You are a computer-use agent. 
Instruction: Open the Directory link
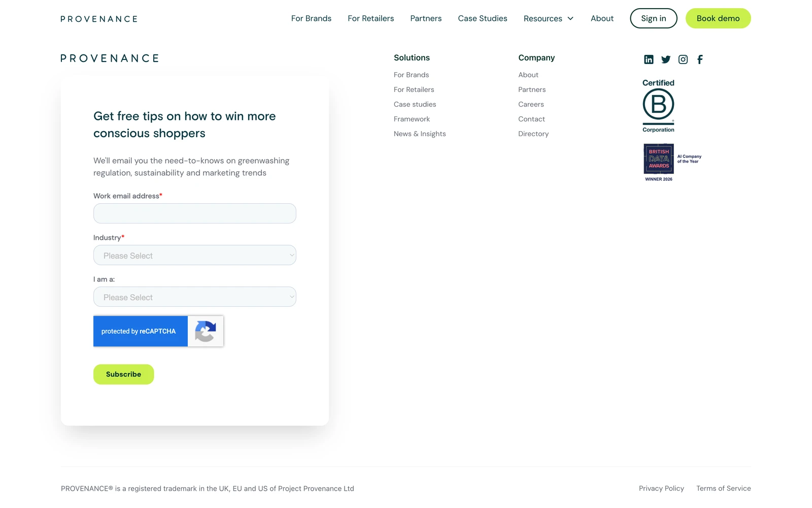[x=533, y=134]
